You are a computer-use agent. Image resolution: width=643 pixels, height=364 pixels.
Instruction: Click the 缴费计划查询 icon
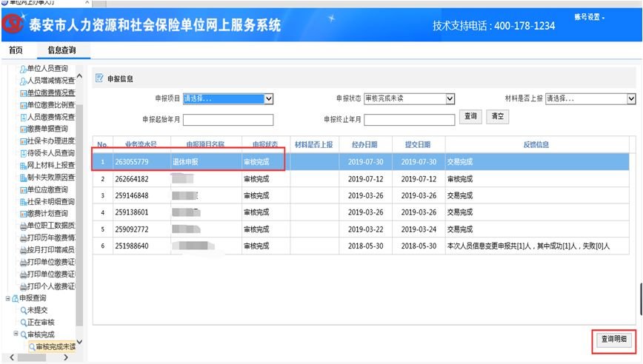[23, 213]
